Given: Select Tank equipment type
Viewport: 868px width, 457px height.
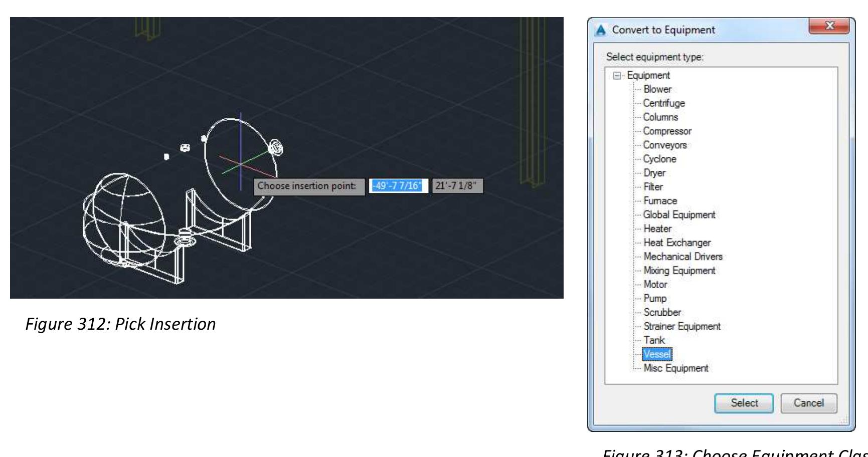Looking at the screenshot, I should coord(654,340).
